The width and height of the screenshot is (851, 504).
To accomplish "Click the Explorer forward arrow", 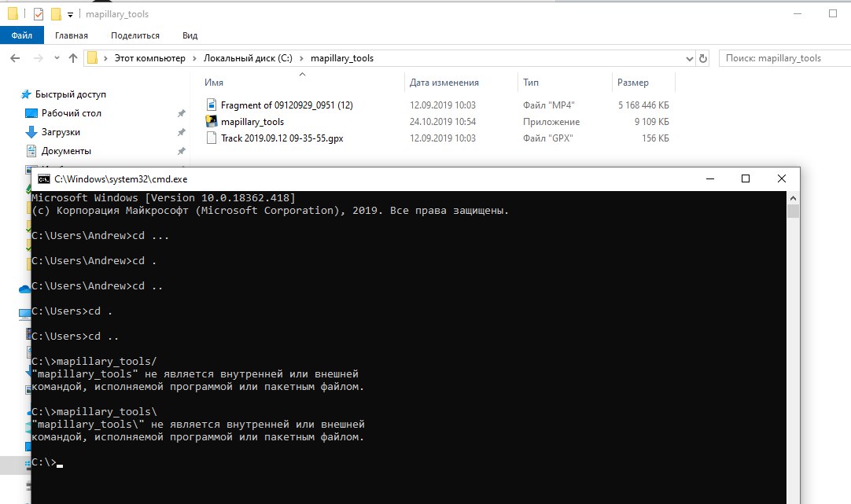I will (x=38, y=58).
